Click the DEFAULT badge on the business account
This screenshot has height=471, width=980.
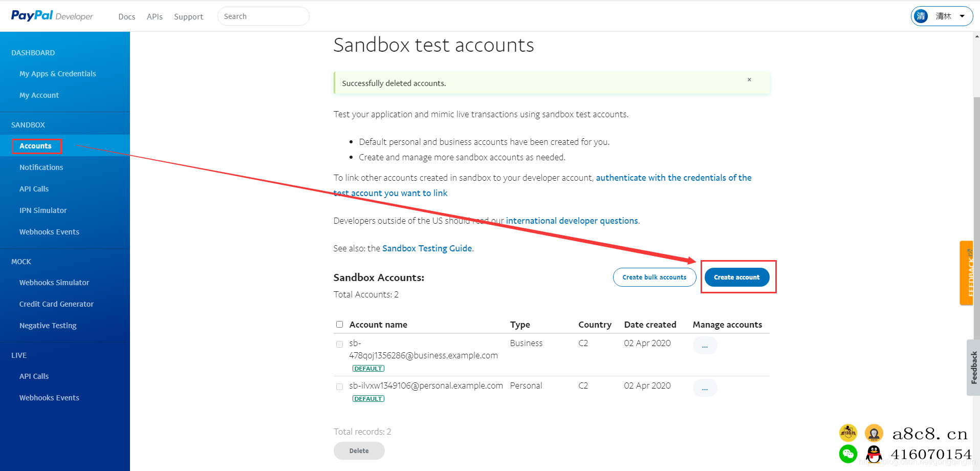point(368,369)
